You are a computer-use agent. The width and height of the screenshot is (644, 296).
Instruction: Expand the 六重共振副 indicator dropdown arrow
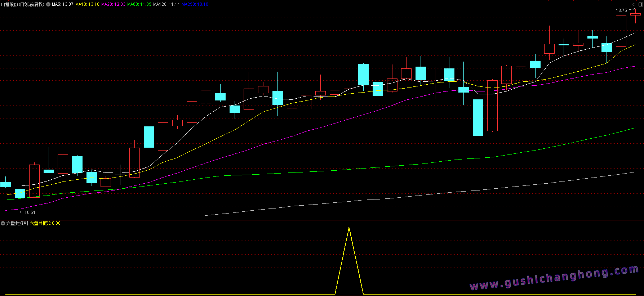tap(3, 223)
